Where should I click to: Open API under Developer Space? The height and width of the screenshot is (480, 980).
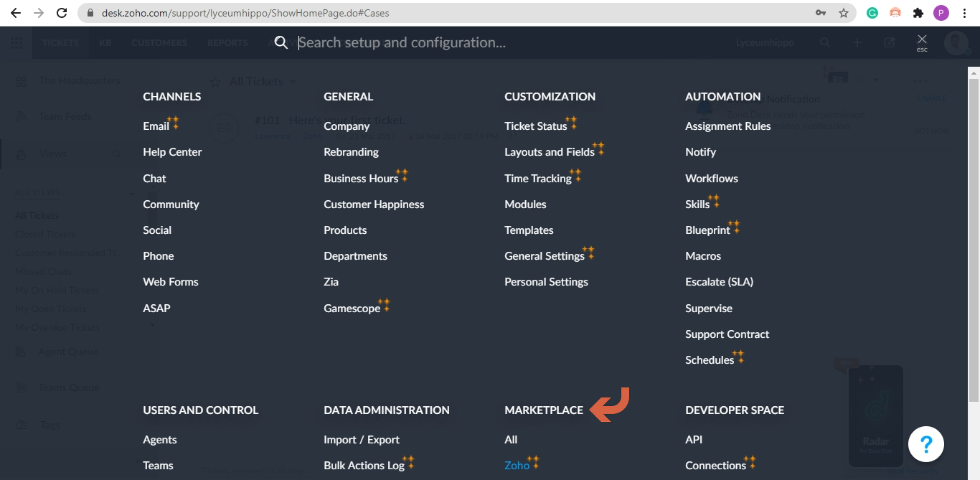694,439
